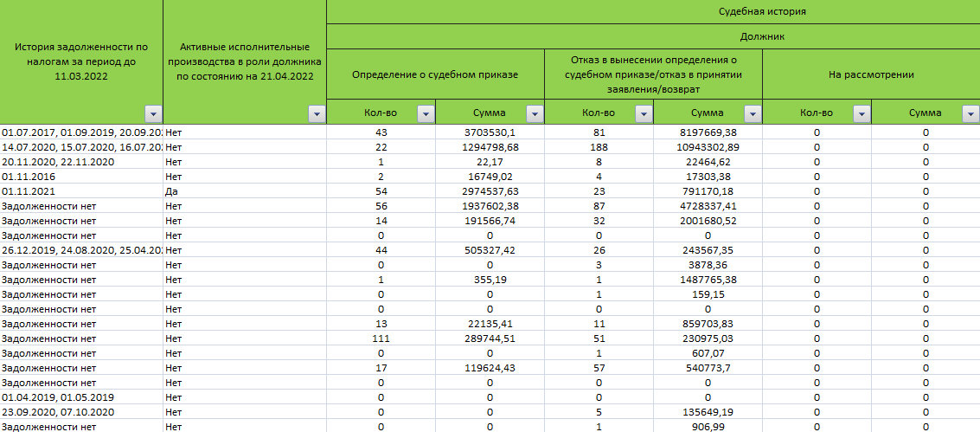Open Кол-во filter under Определение о судебном приказе
The image size is (980, 432).
426,113
